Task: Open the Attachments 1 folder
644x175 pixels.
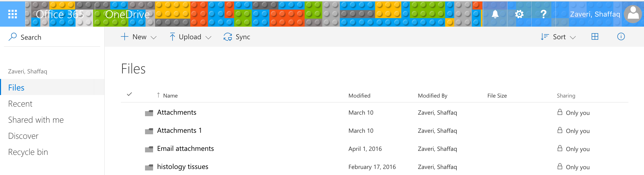Action: click(x=179, y=130)
